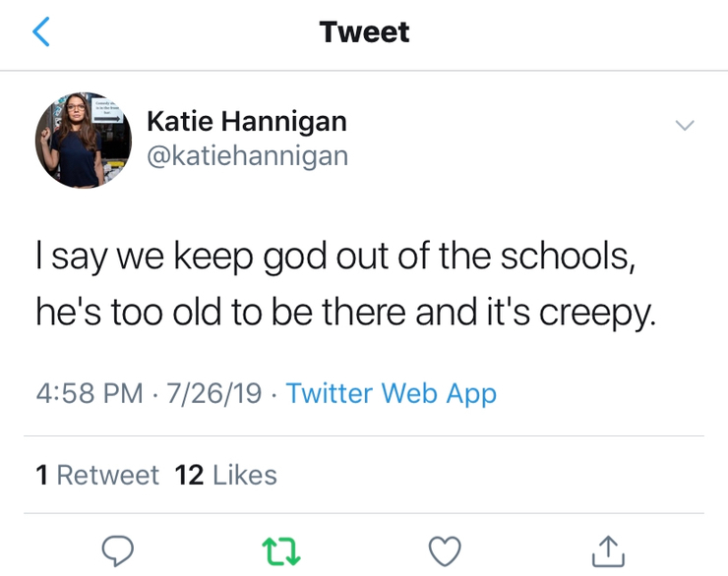Select the @katiehannigan handle
Image resolution: width=728 pixels, height=576 pixels.
[x=248, y=156]
